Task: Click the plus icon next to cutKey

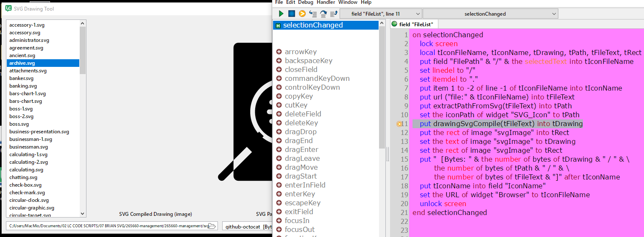Action: 279,105
